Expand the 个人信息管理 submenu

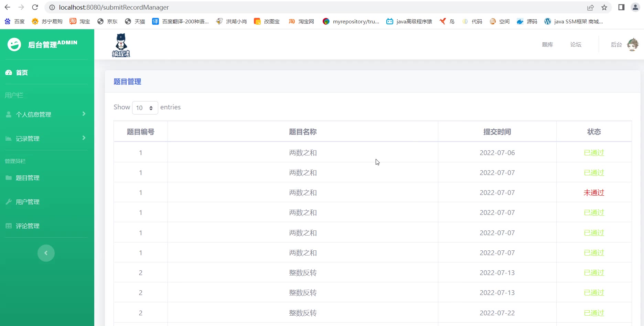46,114
